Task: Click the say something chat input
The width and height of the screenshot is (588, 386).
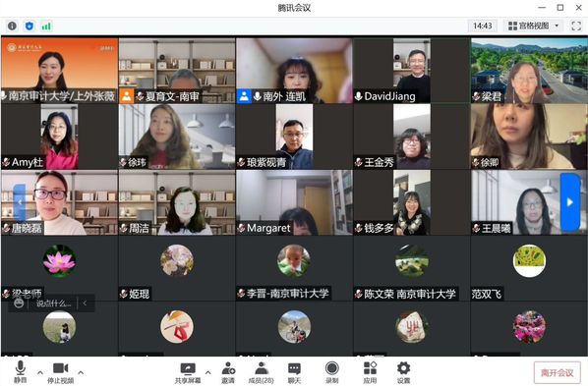Action: pyautogui.click(x=54, y=303)
